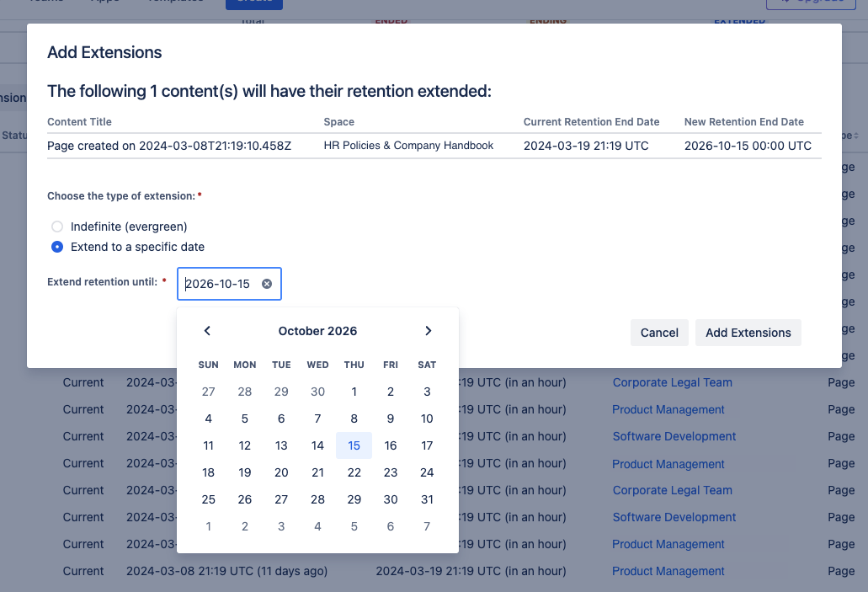Go to previous month with left chevron

207,331
